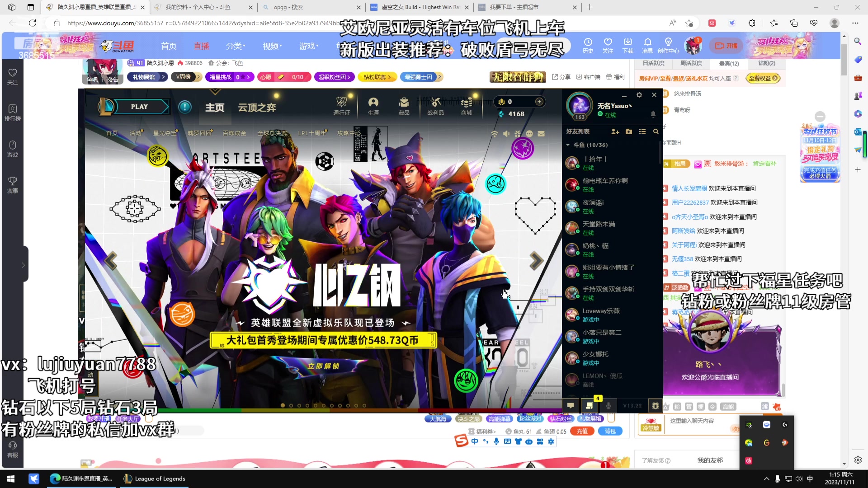Open the 视频 dropdown menu
868x488 pixels.
click(272, 46)
